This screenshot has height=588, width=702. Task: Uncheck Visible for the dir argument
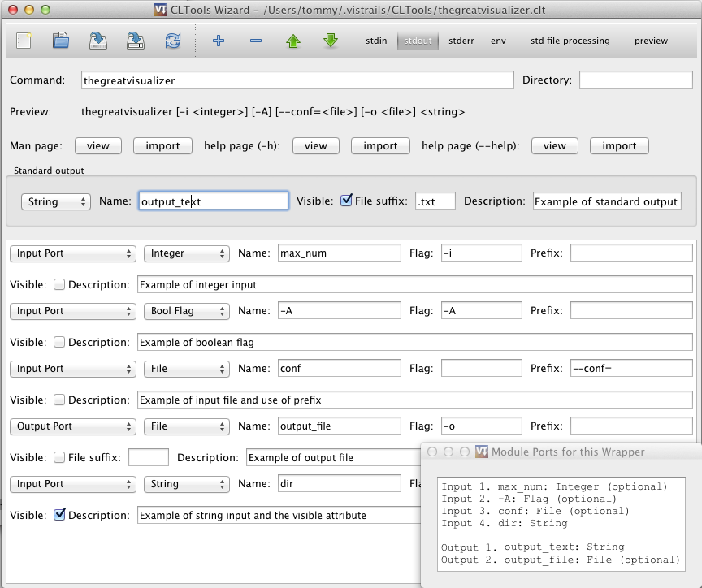pos(60,515)
